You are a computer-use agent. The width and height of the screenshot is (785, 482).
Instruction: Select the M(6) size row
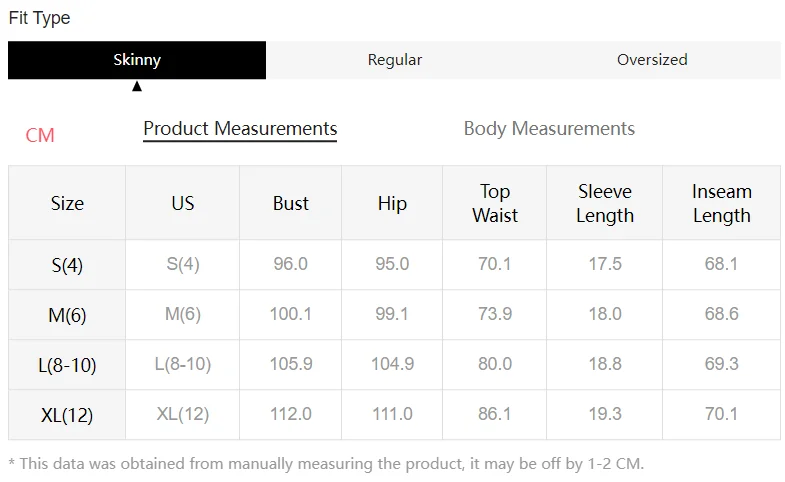pos(67,315)
